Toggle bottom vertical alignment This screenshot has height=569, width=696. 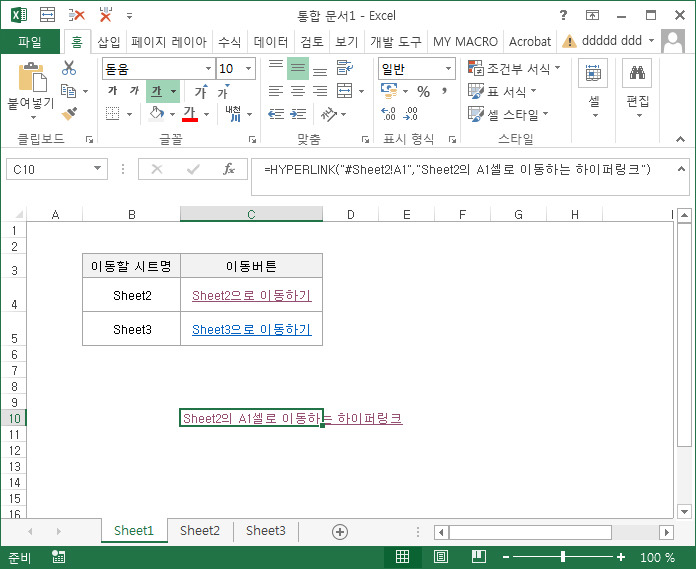(320, 70)
